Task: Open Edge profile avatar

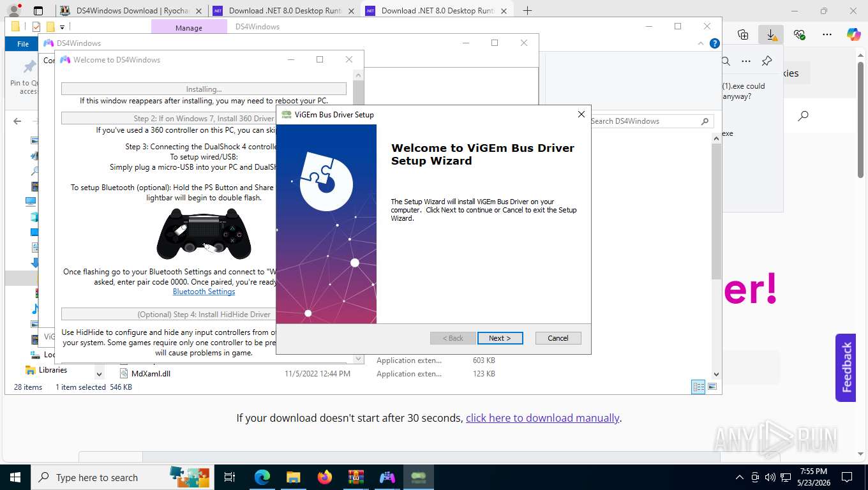Action: [x=13, y=11]
